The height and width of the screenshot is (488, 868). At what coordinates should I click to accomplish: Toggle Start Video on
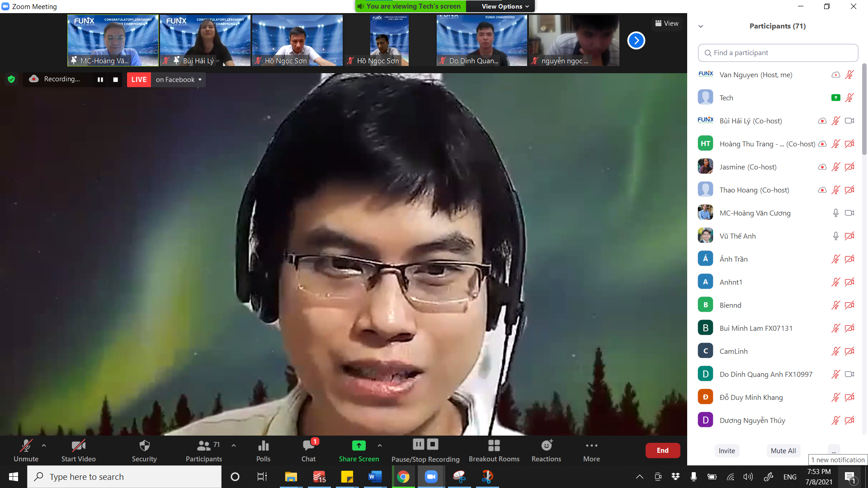click(x=78, y=450)
